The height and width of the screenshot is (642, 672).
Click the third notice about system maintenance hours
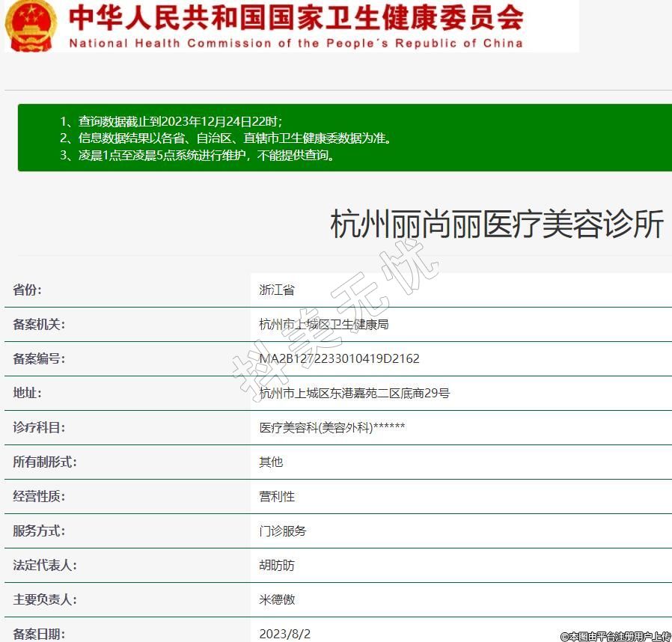[x=198, y=156]
